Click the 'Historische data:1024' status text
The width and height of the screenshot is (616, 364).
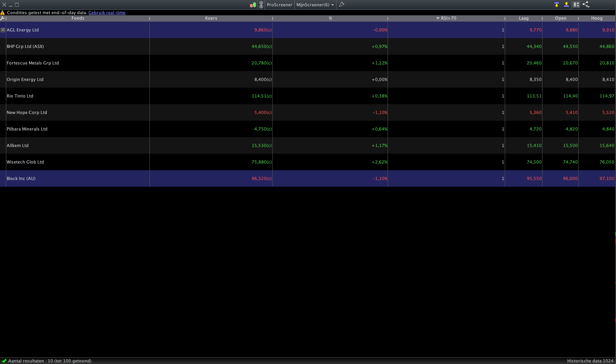coord(590,361)
